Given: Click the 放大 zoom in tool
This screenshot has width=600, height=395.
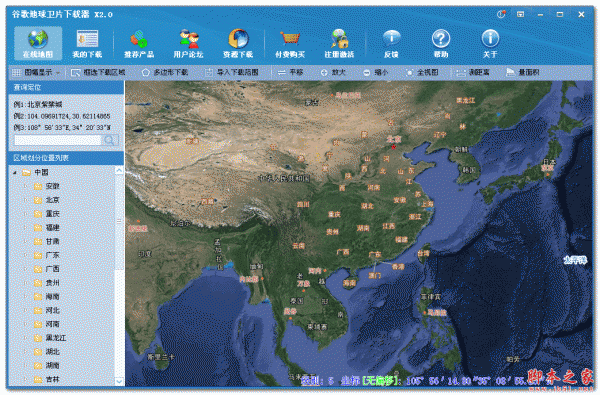Looking at the screenshot, I should tap(333, 72).
